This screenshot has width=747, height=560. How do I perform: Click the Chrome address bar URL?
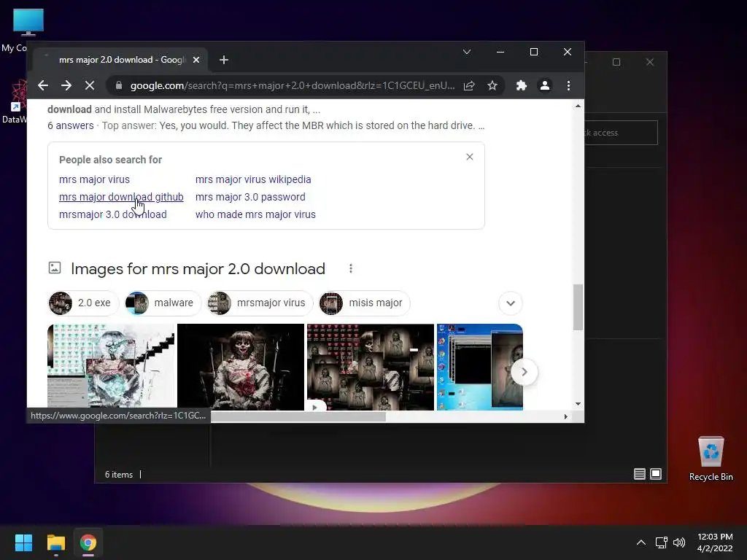click(x=293, y=86)
